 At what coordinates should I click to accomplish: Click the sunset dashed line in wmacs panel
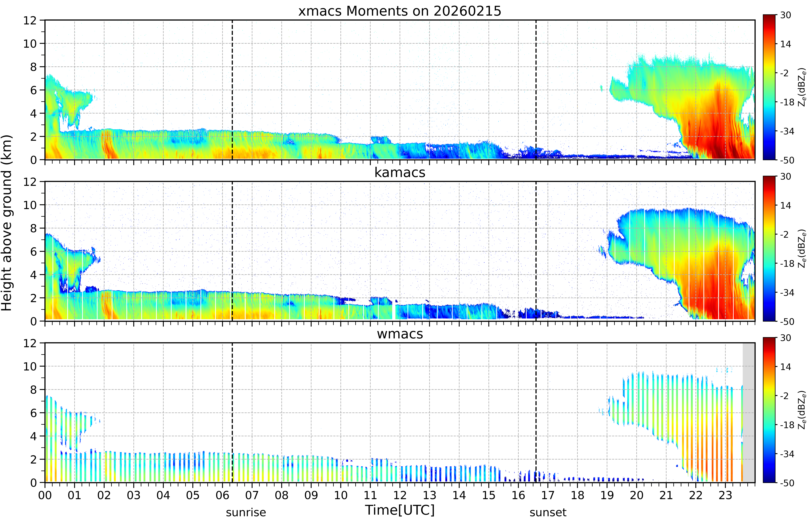coord(536,413)
